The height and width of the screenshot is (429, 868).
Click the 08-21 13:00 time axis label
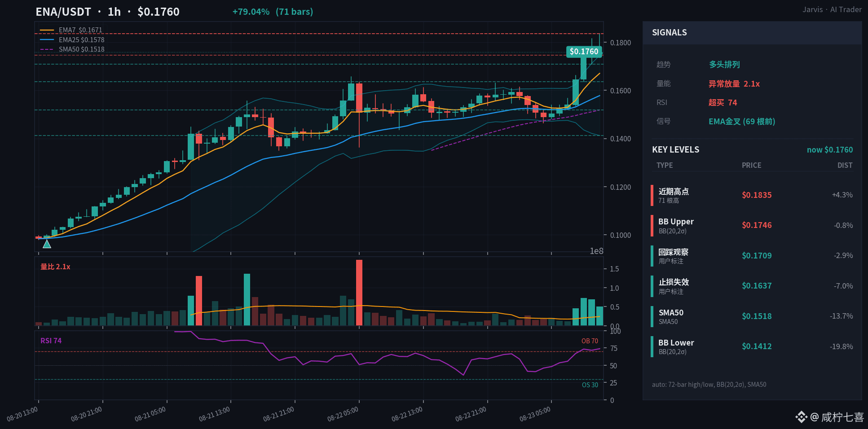[x=215, y=415]
